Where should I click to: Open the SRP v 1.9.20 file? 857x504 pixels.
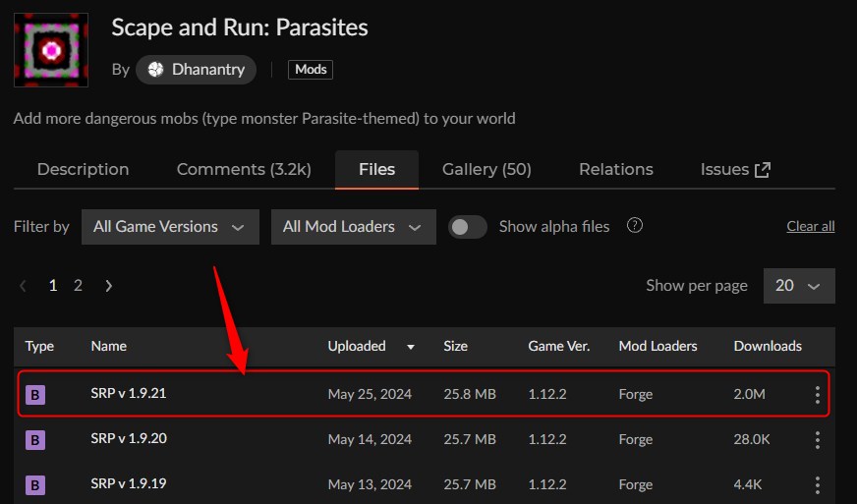[129, 438]
